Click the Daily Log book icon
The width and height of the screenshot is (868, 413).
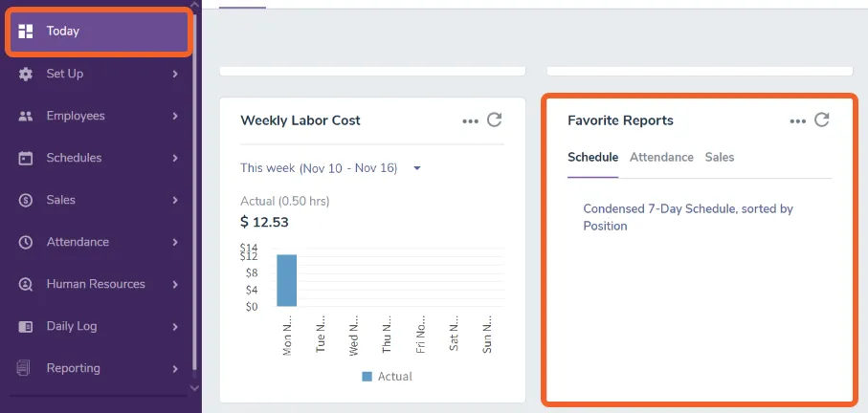click(26, 327)
